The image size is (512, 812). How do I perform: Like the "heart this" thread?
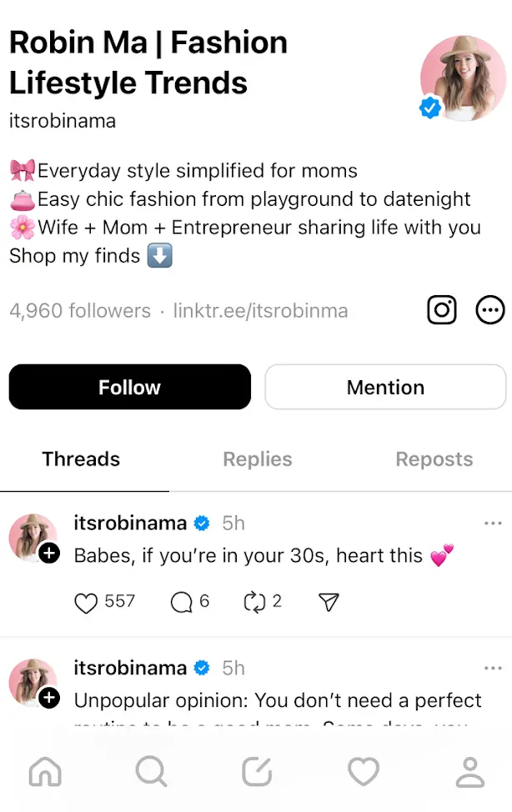point(87,602)
